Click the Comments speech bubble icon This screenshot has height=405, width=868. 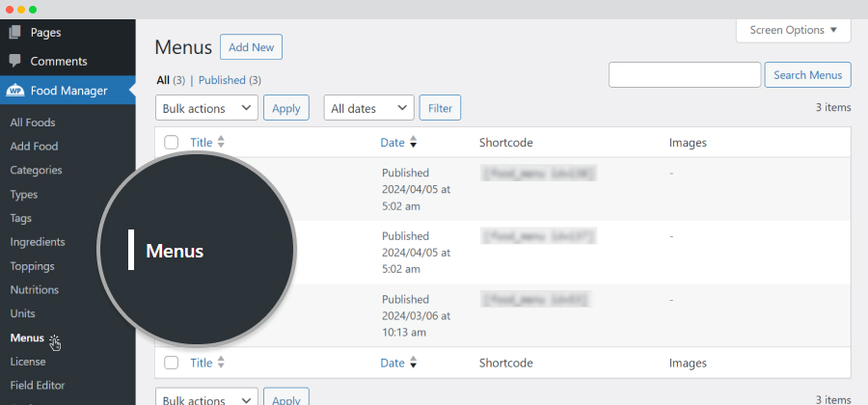pos(14,61)
